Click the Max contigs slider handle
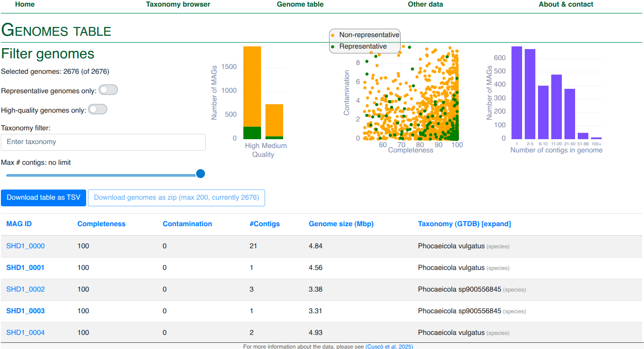The image size is (644, 349). (x=201, y=174)
